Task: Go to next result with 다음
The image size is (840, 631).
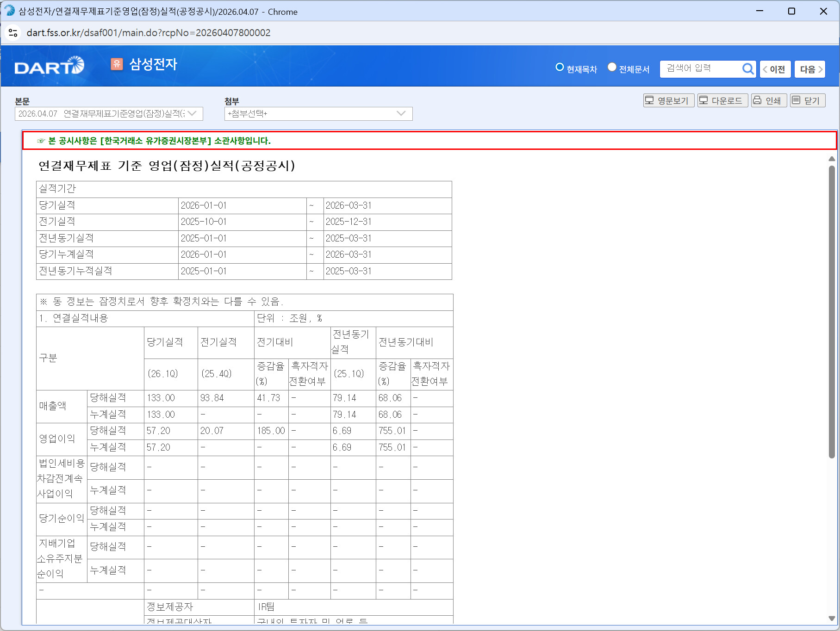Action: (x=809, y=69)
